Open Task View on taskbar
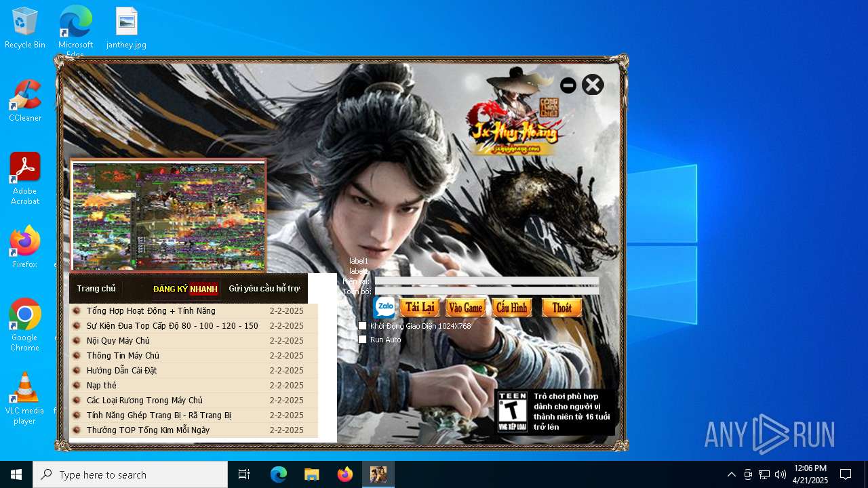Viewport: 868px width, 488px height. pyautogui.click(x=244, y=474)
